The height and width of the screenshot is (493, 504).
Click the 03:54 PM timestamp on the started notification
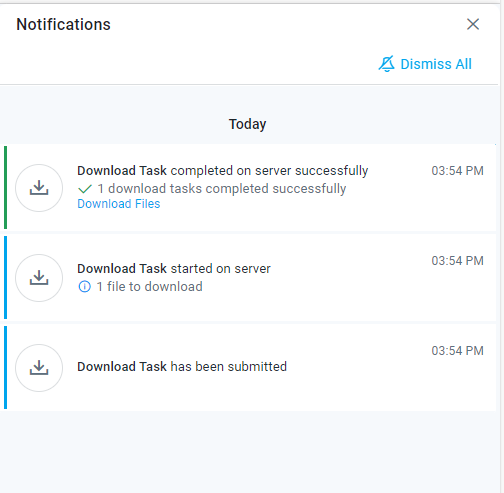[x=457, y=261]
